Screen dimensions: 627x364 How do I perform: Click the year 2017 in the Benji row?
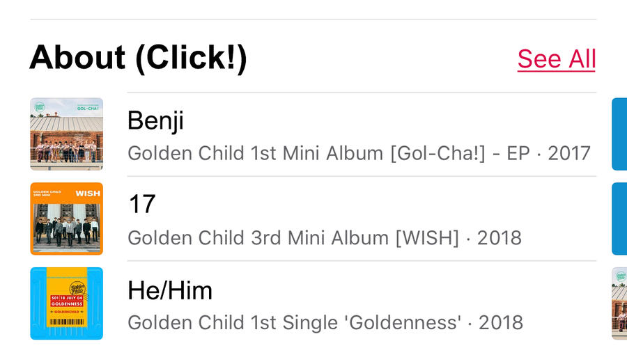(x=568, y=152)
